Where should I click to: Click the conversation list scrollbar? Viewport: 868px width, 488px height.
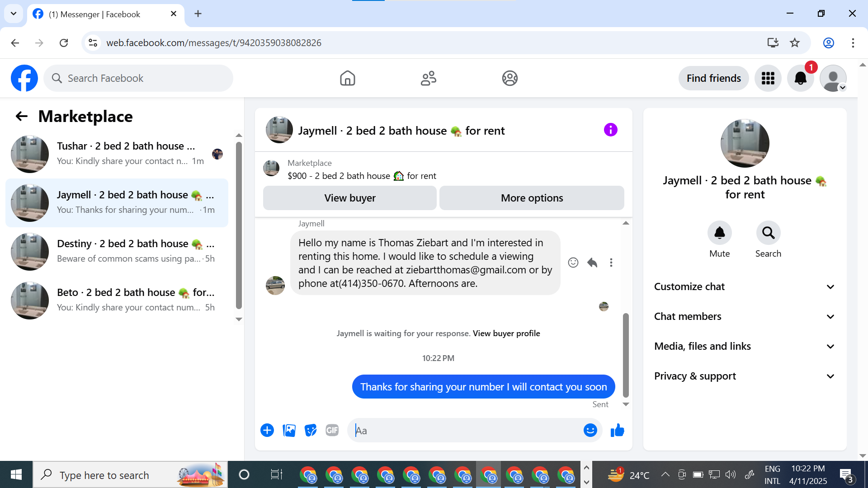(239, 226)
